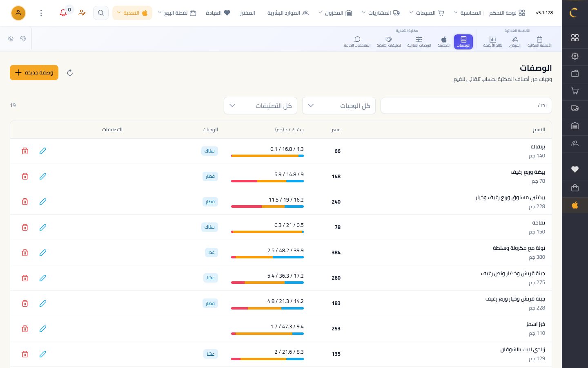Image resolution: width=588 pixels, height=368 pixels.
Task: Open the المختبر menu item
Action: [247, 13]
